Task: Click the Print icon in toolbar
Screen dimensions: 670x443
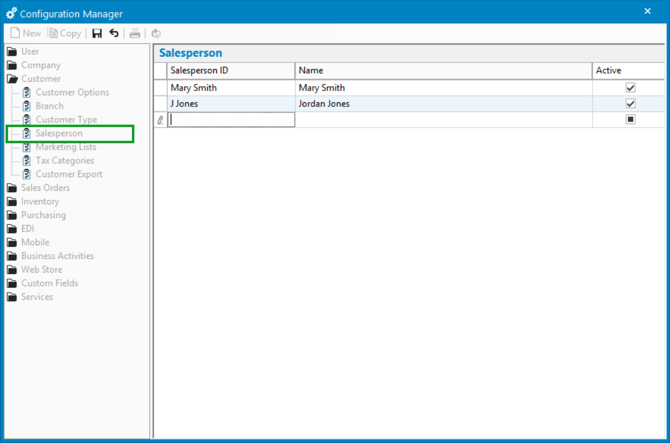Action: point(135,33)
